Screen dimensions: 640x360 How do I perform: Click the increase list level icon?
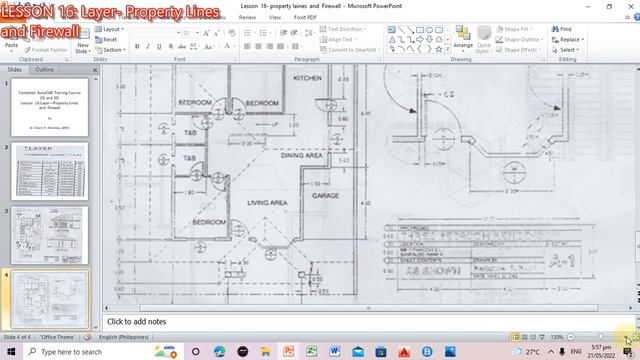[294, 33]
